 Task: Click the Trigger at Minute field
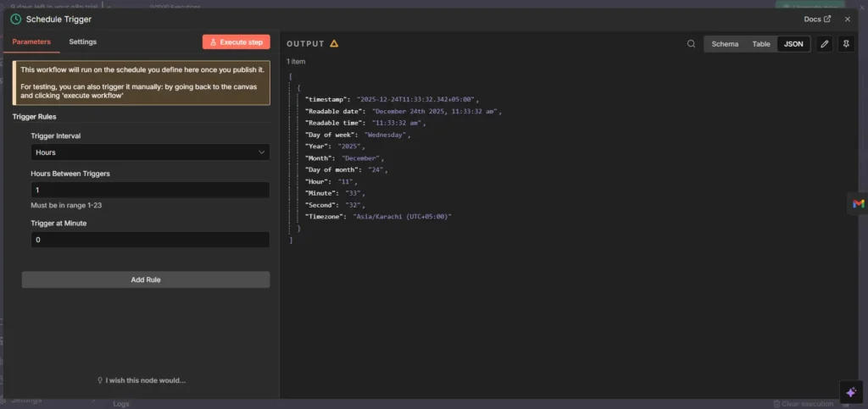(x=150, y=240)
